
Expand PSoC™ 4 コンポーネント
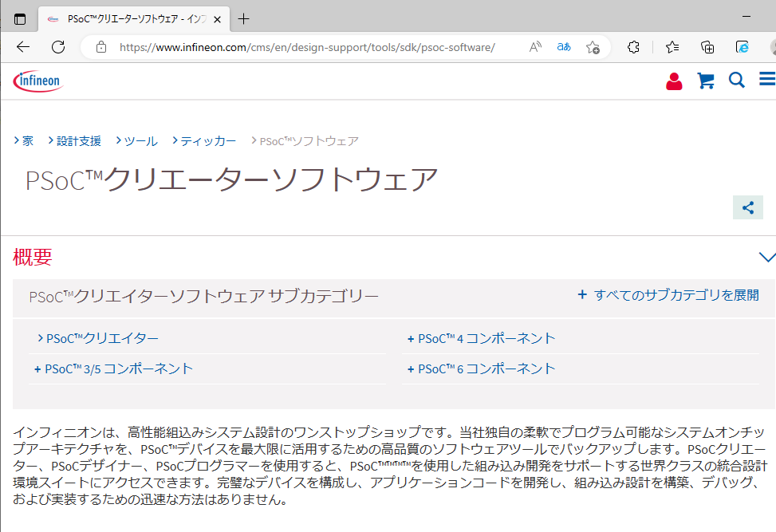481,338
